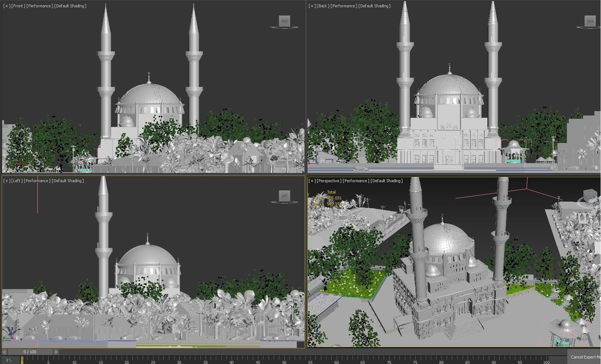601x364 pixels.
Task: Open the [+] menu in Front viewport
Action: point(7,6)
